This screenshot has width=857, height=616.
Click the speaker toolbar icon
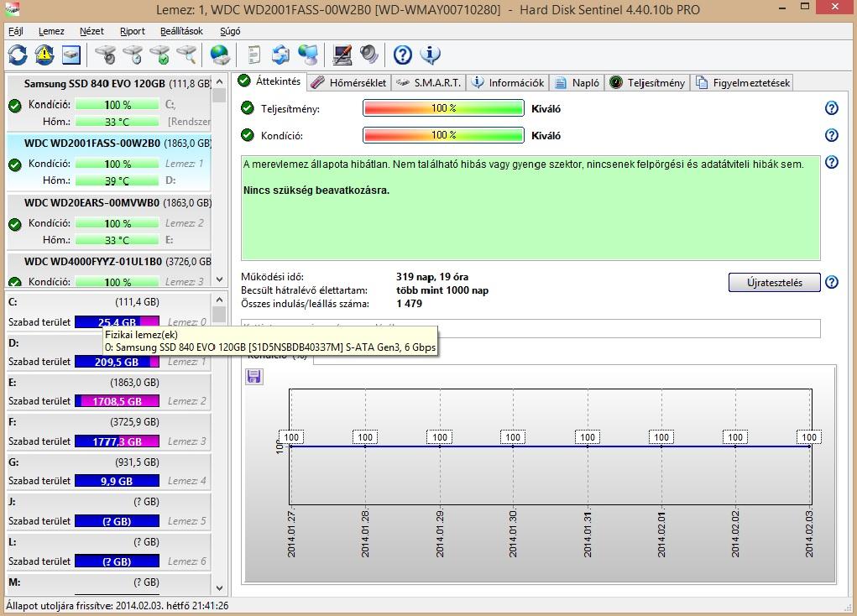point(369,55)
